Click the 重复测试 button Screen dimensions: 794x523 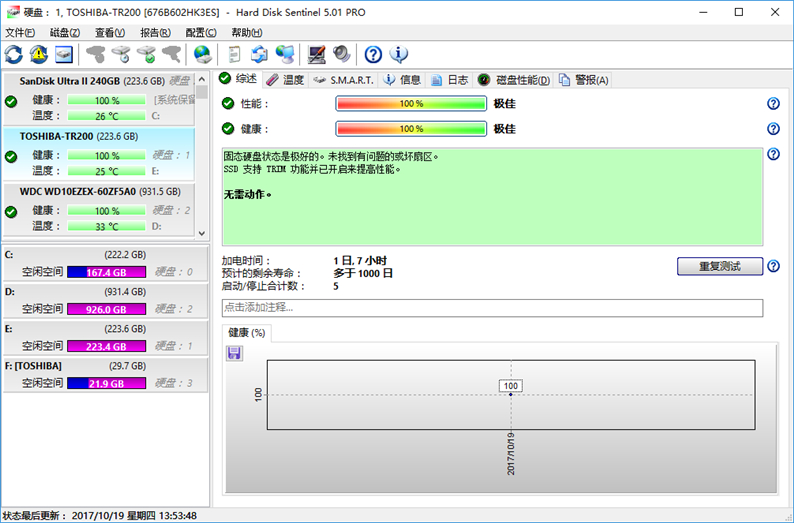719,266
